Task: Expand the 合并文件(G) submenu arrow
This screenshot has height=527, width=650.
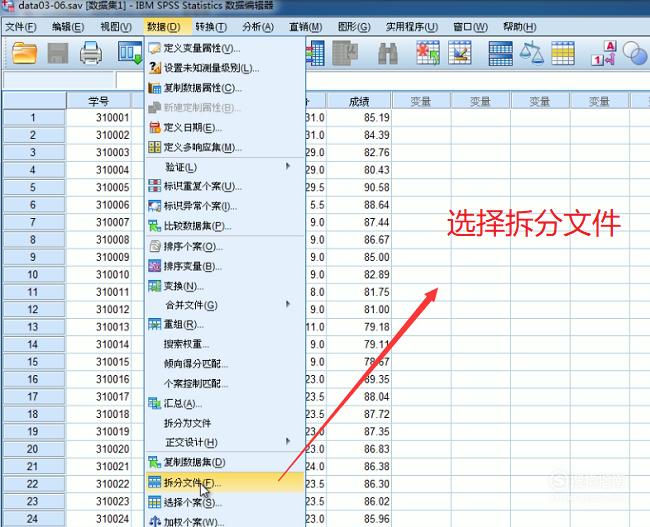Action: [x=288, y=304]
